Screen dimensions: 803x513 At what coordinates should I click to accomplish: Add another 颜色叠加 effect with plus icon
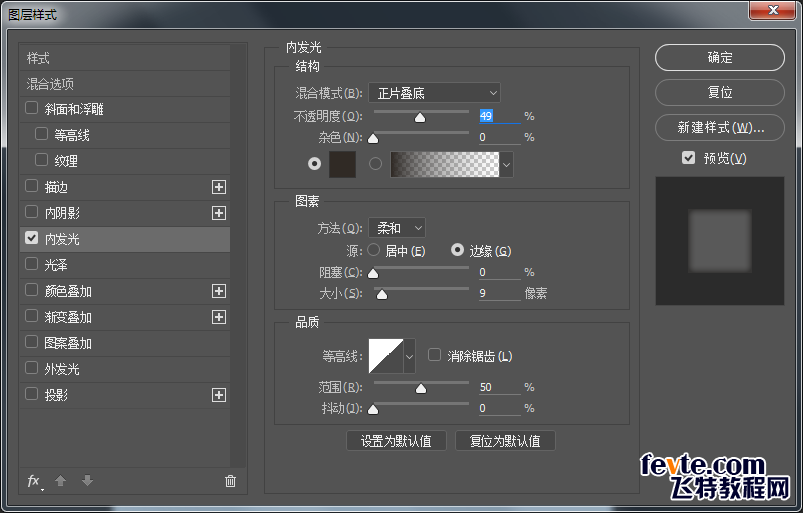pos(219,291)
